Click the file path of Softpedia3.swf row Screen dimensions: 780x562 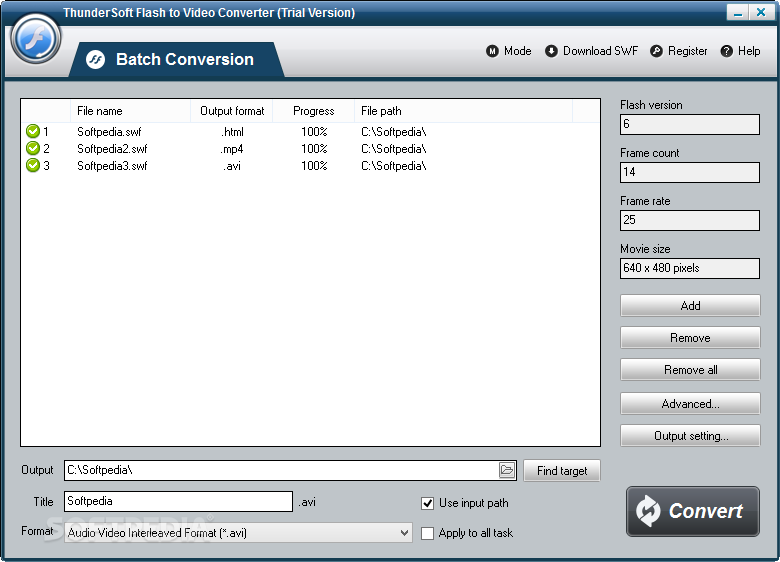pyautogui.click(x=393, y=166)
